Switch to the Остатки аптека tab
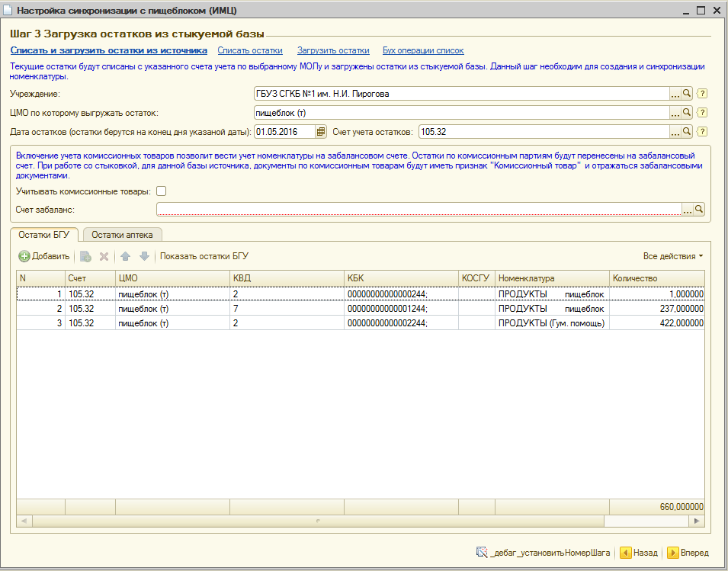Screen dimensions: 728x571 tap(122, 235)
